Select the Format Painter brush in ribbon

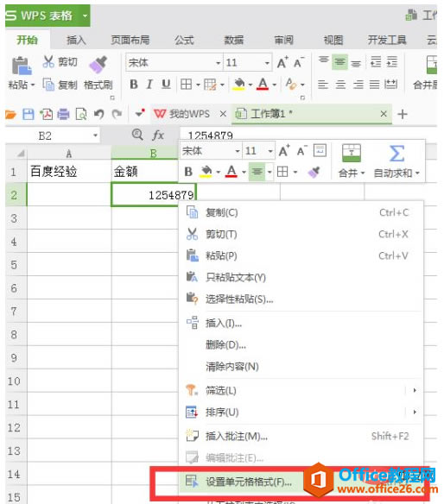coord(98,65)
